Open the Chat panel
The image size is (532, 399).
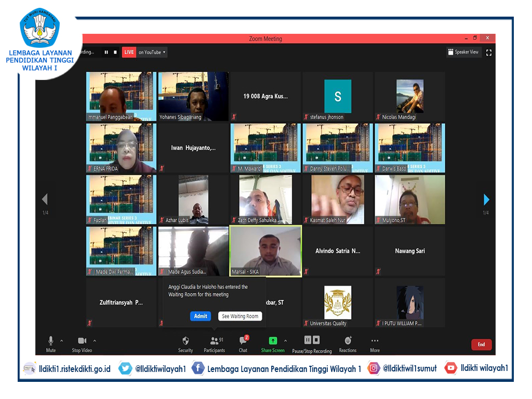pos(243,344)
